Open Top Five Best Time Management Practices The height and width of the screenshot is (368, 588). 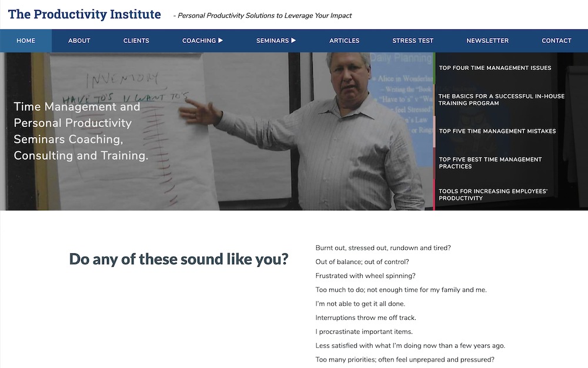[490, 163]
